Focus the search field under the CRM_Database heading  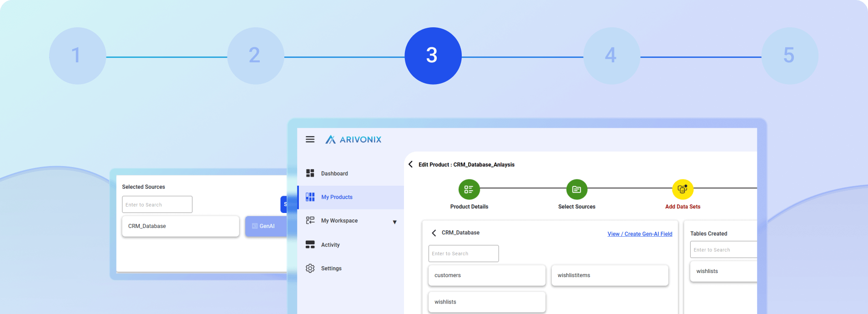pos(464,253)
